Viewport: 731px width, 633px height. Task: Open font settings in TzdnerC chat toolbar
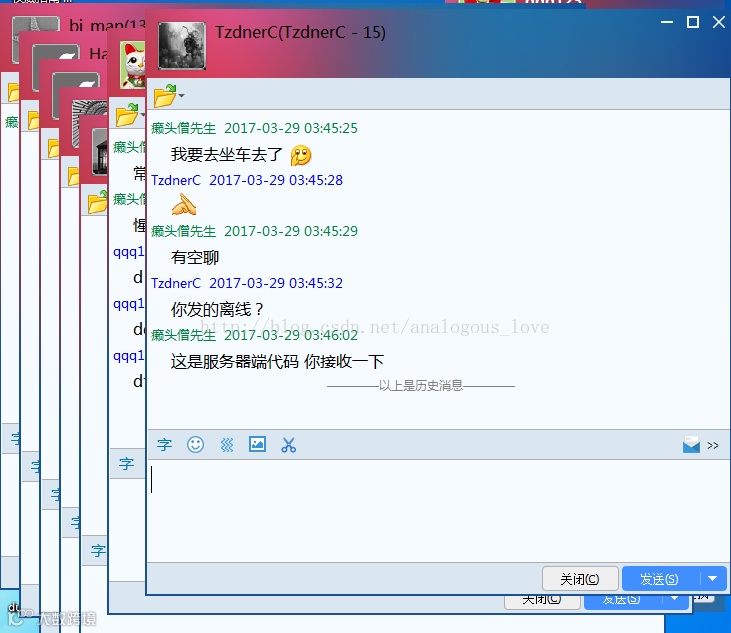pos(164,445)
